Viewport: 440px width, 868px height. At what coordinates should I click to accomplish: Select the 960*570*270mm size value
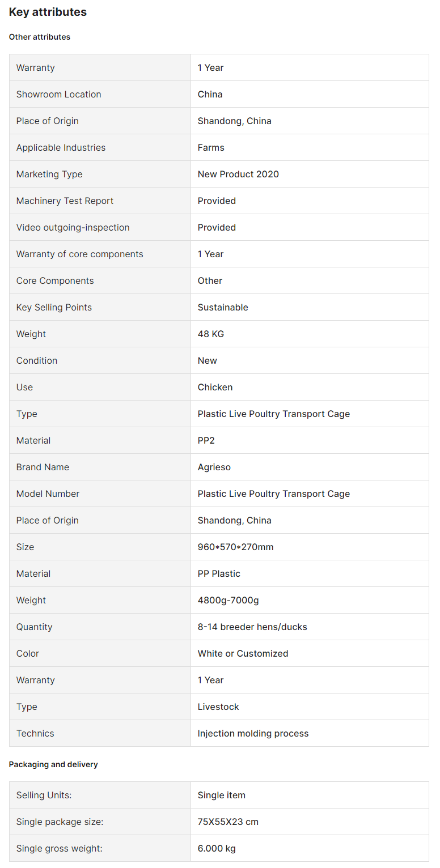tap(235, 547)
